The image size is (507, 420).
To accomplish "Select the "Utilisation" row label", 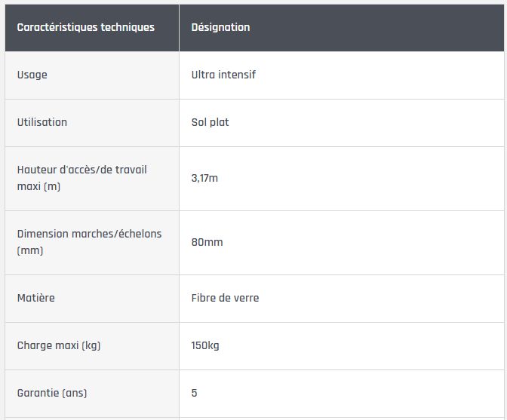I will coord(41,122).
